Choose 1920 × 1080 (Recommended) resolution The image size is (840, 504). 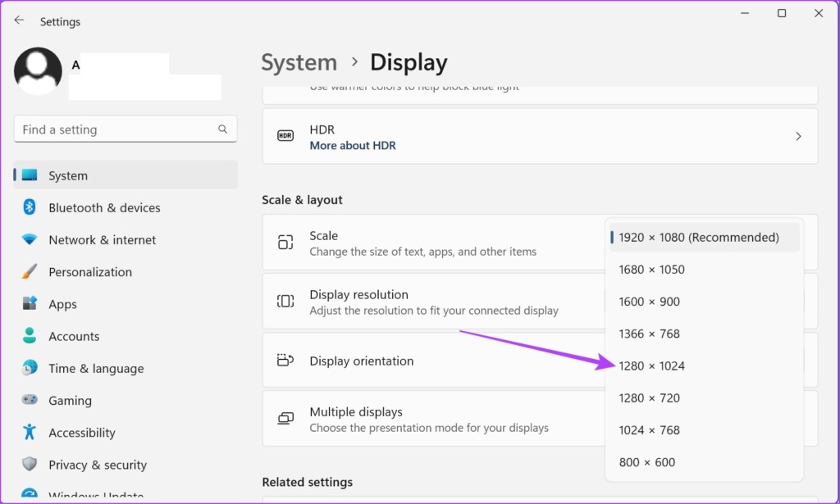699,237
